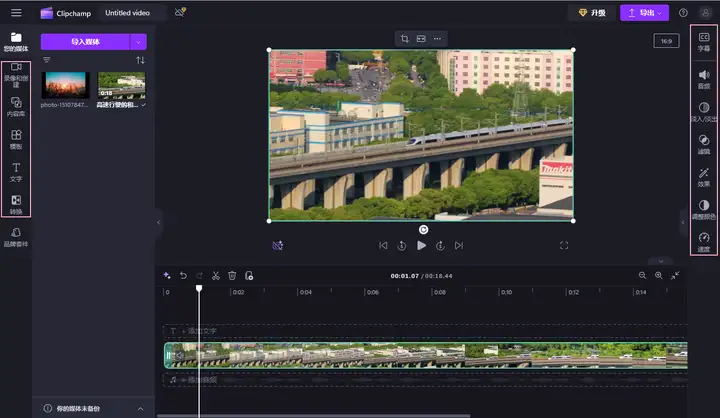
Task: Click the 0:08 mark on ruler
Action: click(x=439, y=292)
